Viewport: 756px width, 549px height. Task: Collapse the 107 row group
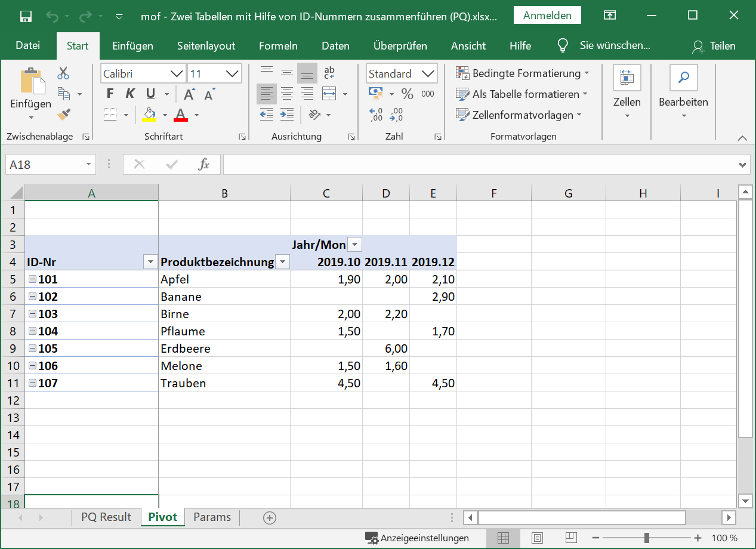32,383
